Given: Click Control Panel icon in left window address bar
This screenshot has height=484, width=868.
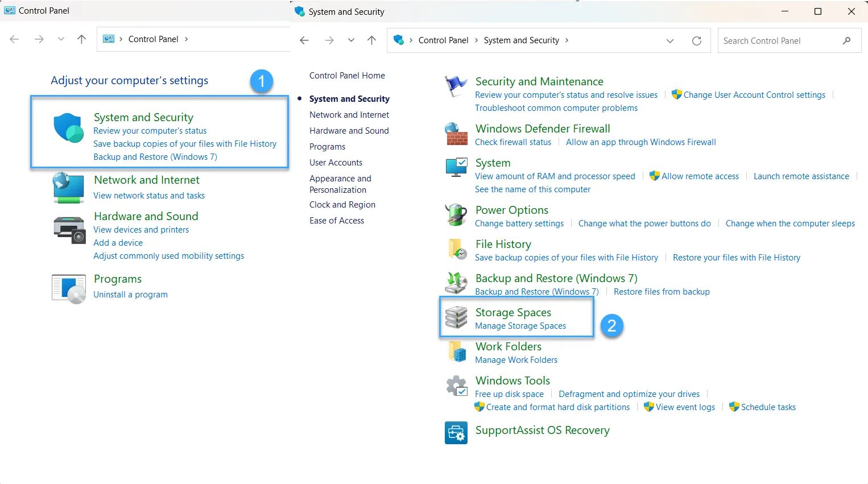Looking at the screenshot, I should 109,39.
